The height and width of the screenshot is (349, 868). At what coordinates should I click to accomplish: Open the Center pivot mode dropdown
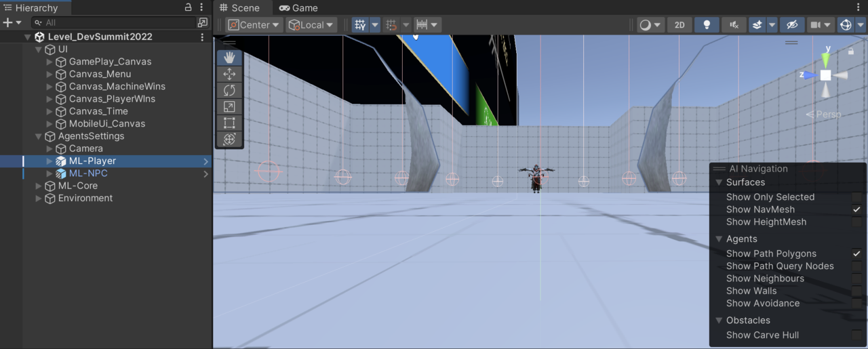(254, 25)
